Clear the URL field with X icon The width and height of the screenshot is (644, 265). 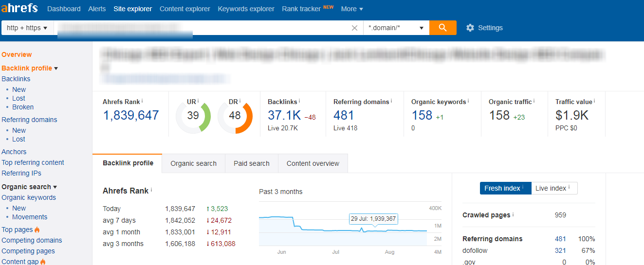coord(354,28)
